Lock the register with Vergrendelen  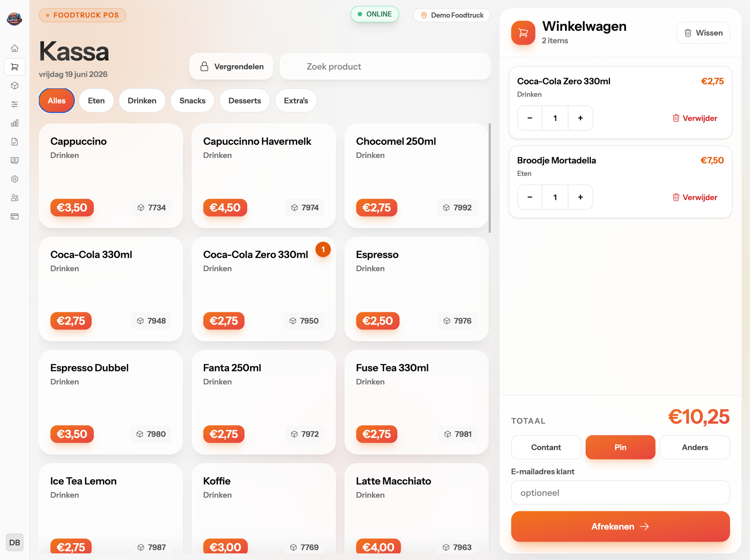point(231,66)
